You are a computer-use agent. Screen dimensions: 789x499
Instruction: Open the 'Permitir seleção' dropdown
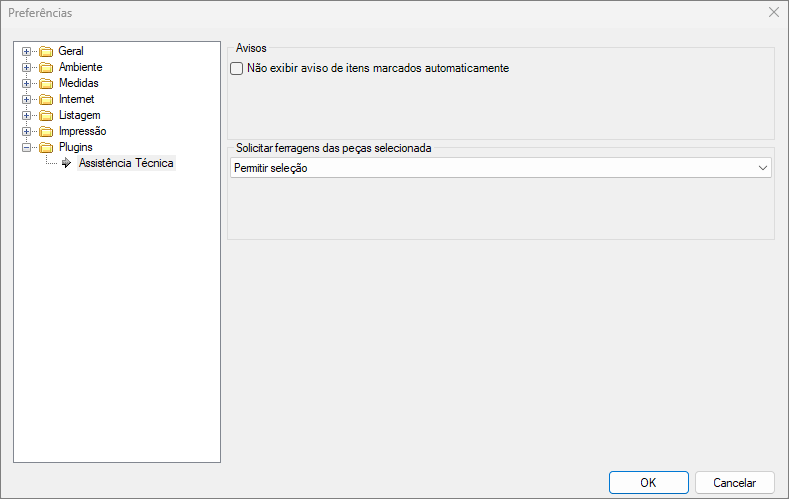(762, 168)
